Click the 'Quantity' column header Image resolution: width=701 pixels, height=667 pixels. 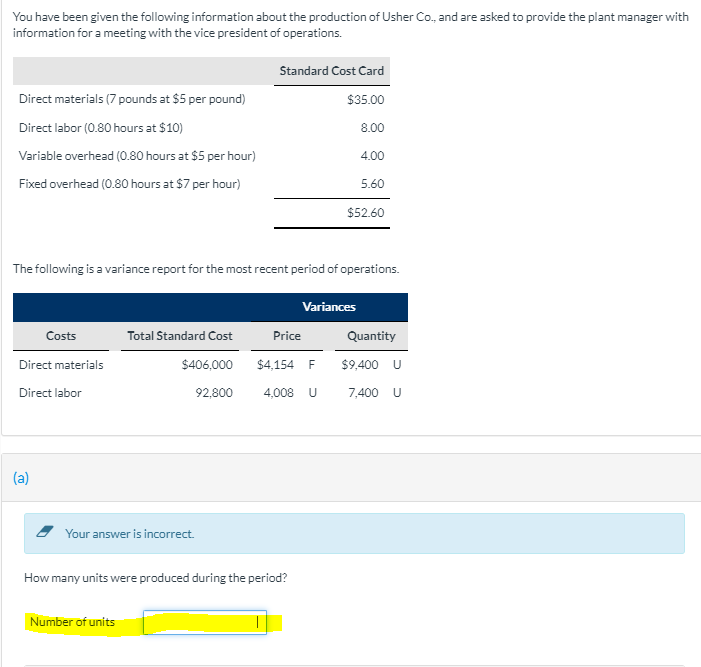[371, 336]
